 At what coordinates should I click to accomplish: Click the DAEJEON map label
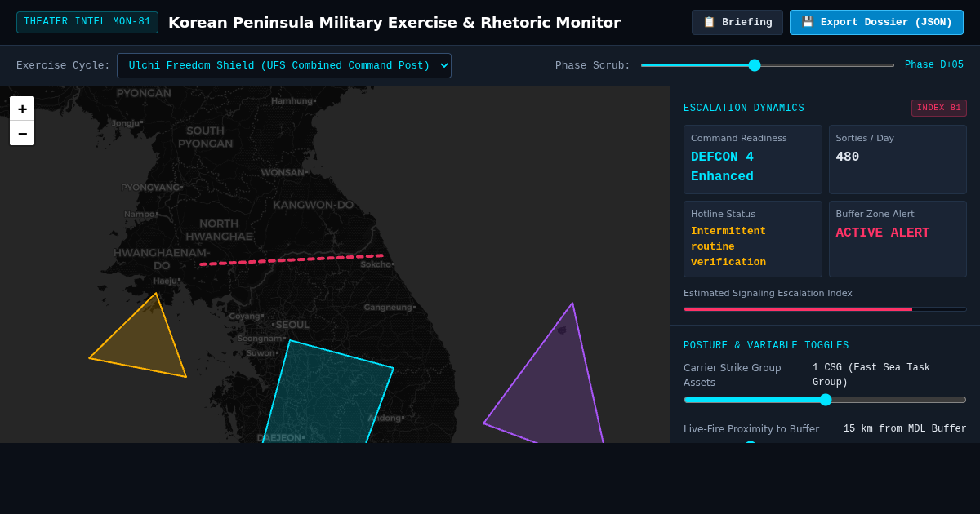click(279, 438)
